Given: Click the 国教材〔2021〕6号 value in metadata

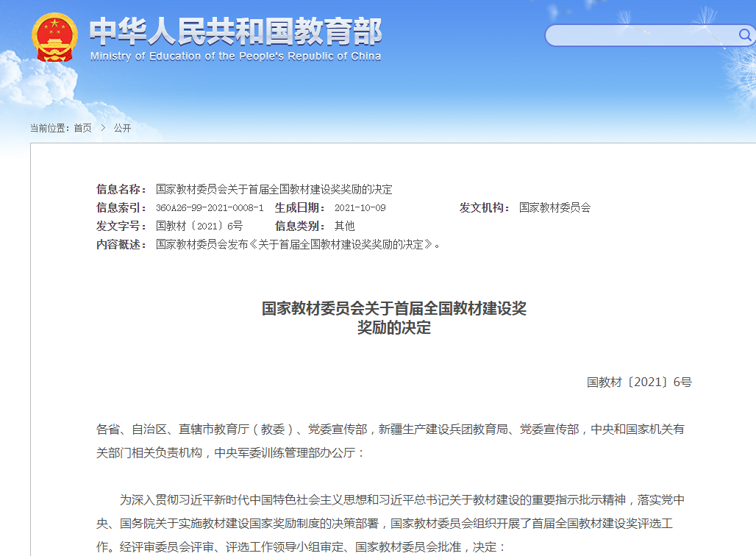Looking at the screenshot, I should click(x=199, y=226).
